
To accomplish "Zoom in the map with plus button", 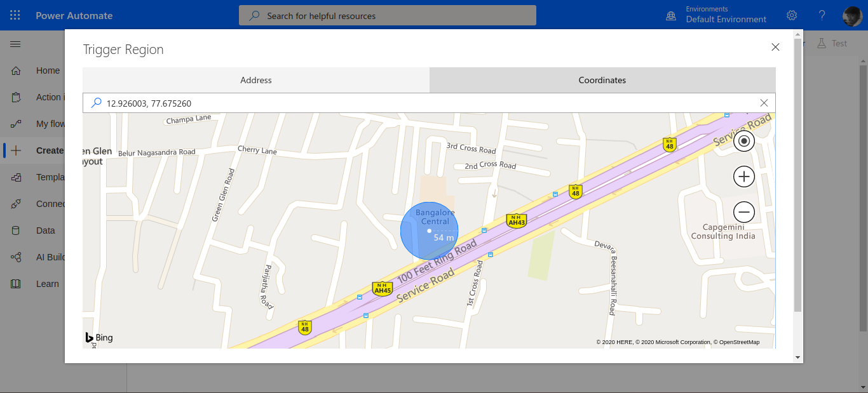I will 744,177.
